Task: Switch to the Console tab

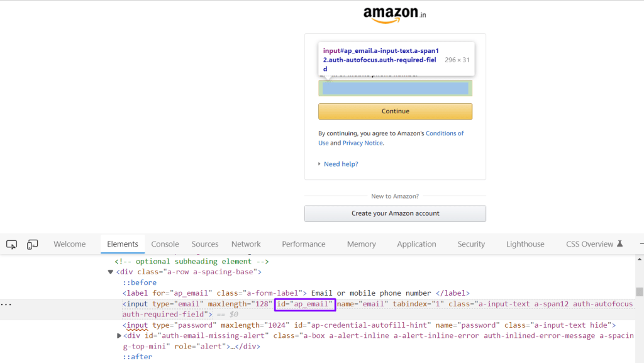Action: click(165, 244)
